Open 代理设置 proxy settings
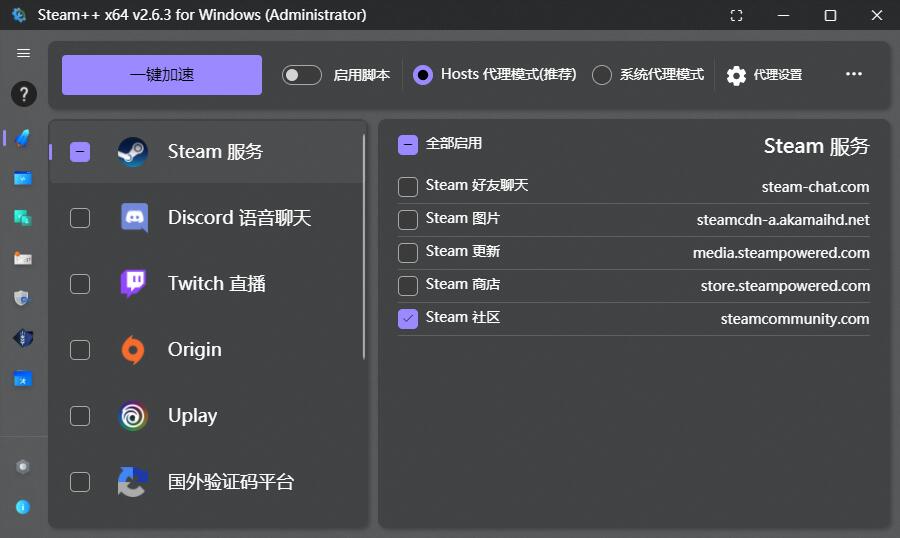The image size is (900, 538). (x=765, y=75)
